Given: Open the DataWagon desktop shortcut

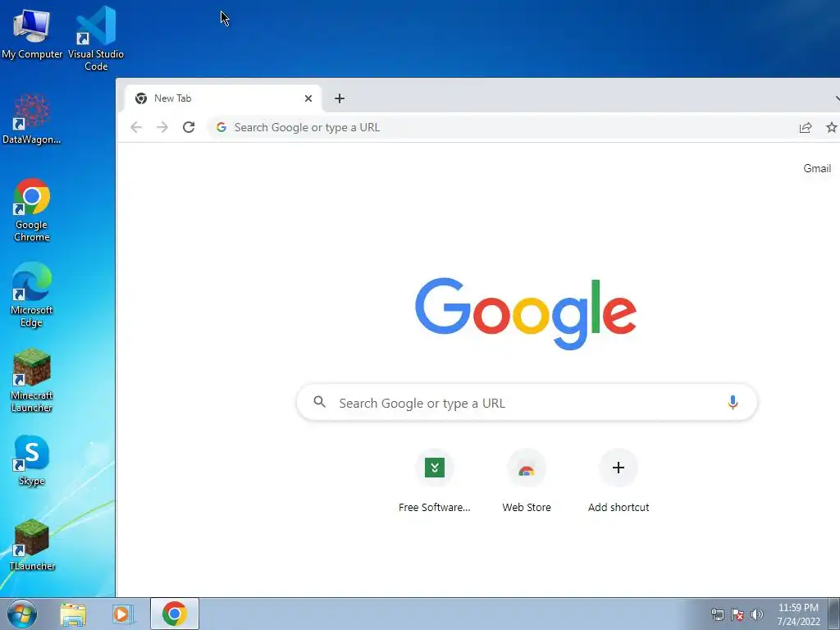Looking at the screenshot, I should coord(32,119).
